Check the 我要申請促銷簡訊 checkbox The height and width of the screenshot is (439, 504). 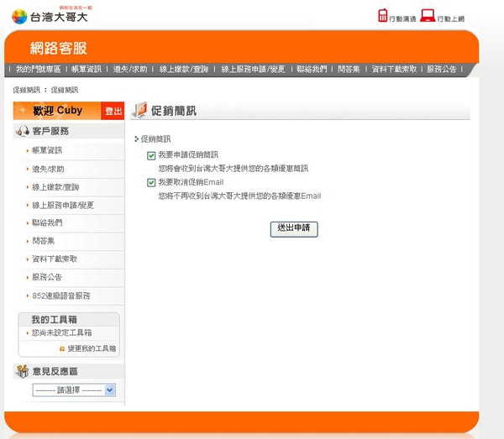(x=151, y=156)
